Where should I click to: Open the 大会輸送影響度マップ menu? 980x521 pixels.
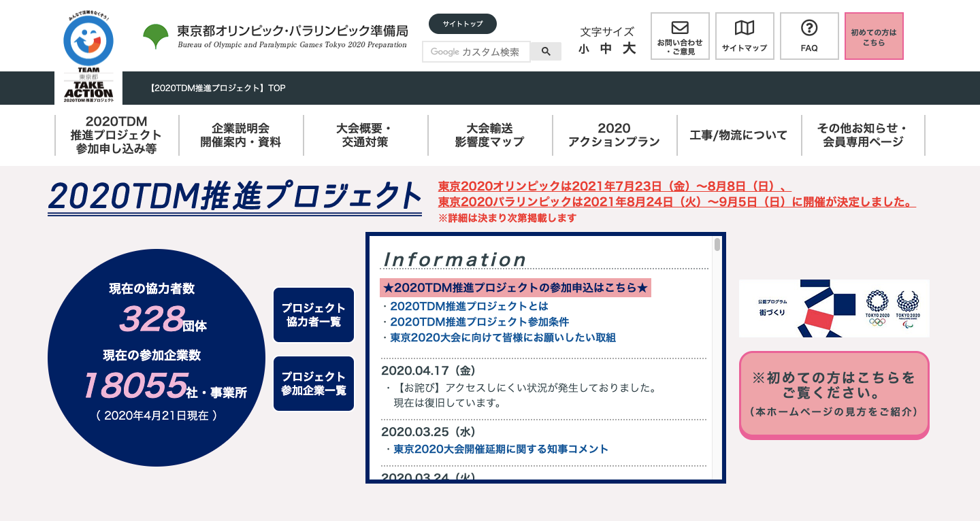(x=490, y=135)
